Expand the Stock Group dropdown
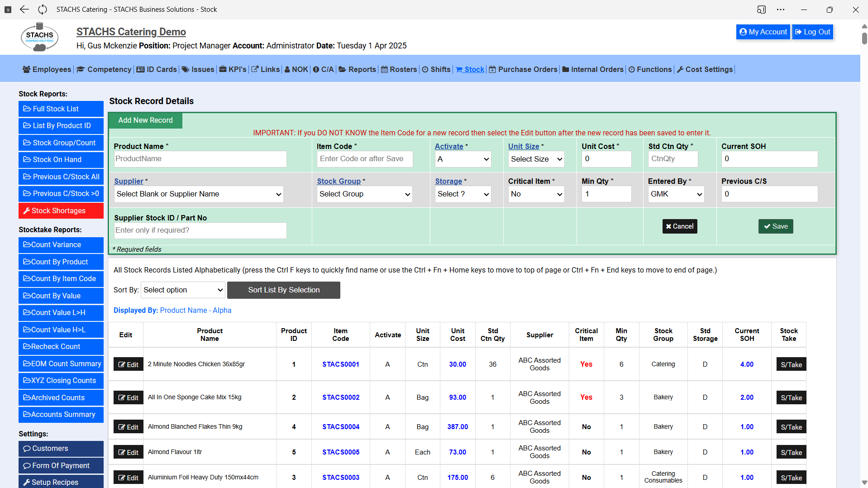 tap(364, 194)
